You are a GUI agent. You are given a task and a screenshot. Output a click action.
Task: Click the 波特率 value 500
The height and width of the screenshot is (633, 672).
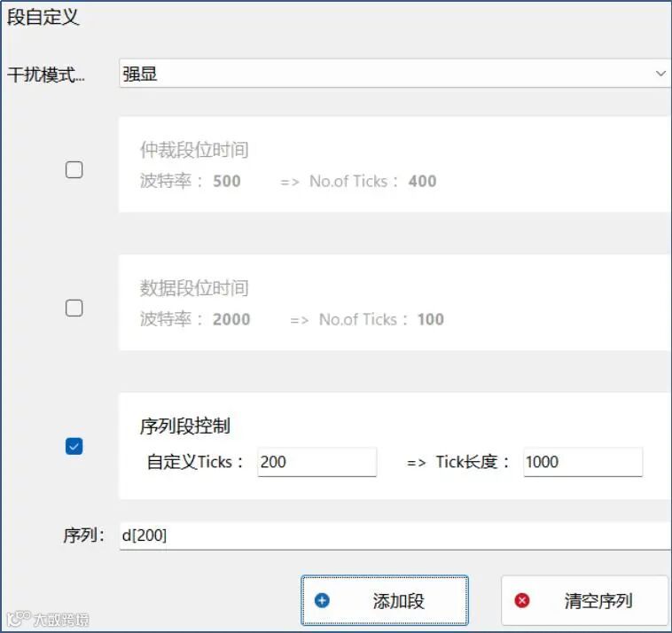click(227, 181)
